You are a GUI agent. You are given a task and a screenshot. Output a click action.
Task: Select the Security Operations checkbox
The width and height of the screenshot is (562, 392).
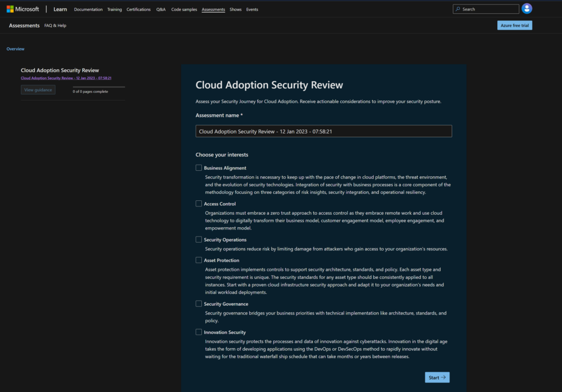click(199, 239)
